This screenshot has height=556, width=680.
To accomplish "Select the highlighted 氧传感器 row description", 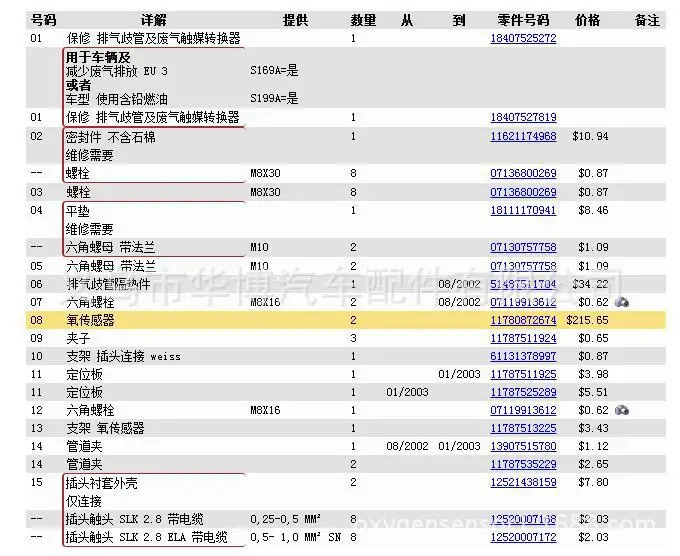I will pyautogui.click(x=90, y=321).
